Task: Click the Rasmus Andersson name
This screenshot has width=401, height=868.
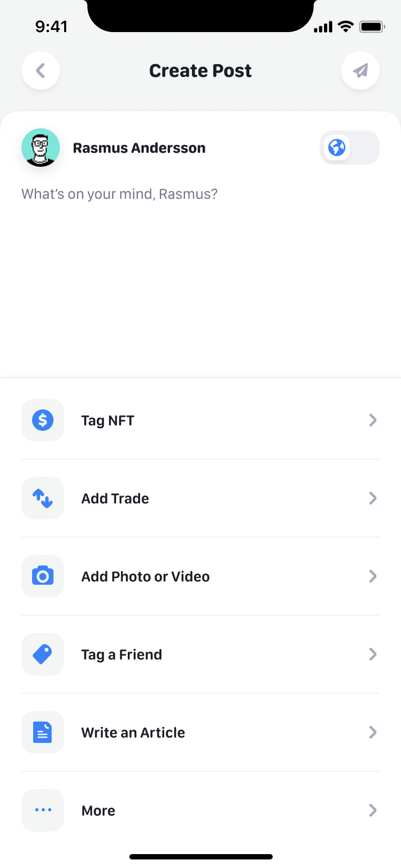Action: tap(139, 148)
